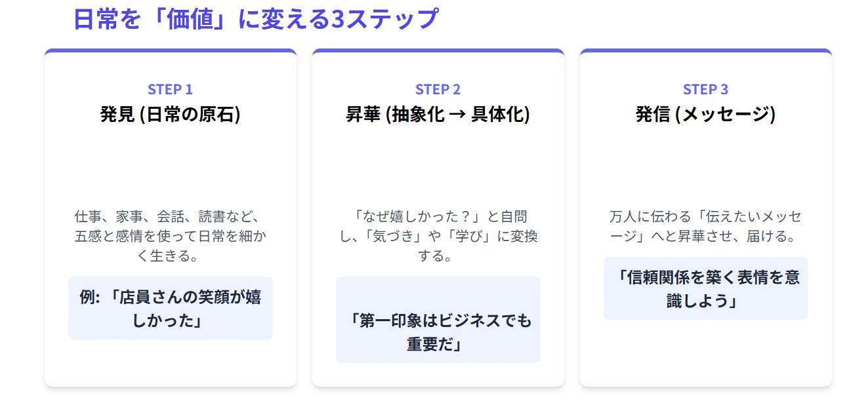The width and height of the screenshot is (868, 405).
Task: Click the 仕事、家事、会話 description paragraph
Action: coord(170,236)
